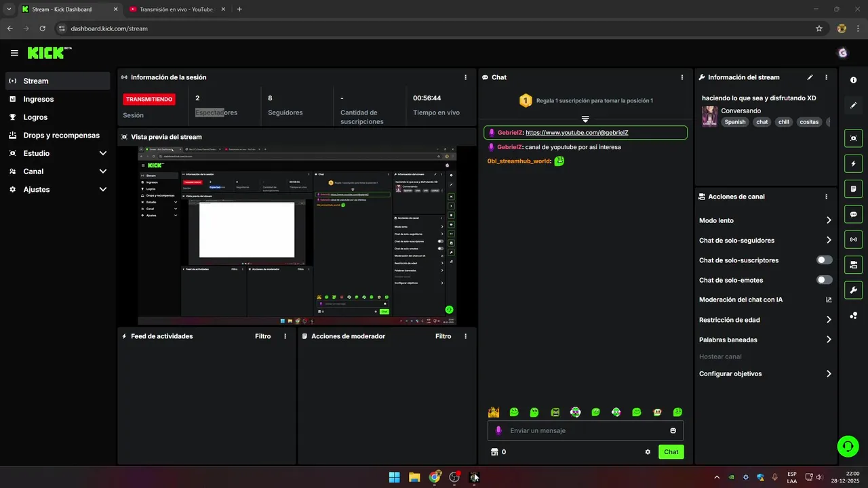This screenshot has width=868, height=488.
Task: Click the info icon in right rail
Action: (x=853, y=80)
